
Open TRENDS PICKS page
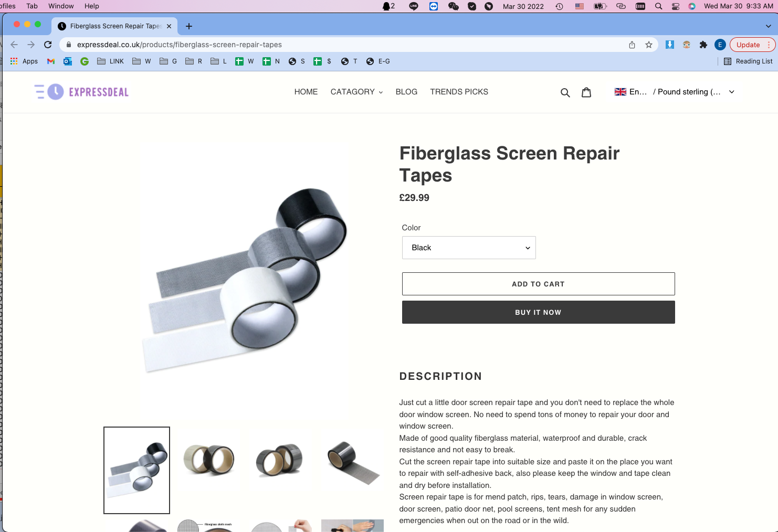(459, 92)
